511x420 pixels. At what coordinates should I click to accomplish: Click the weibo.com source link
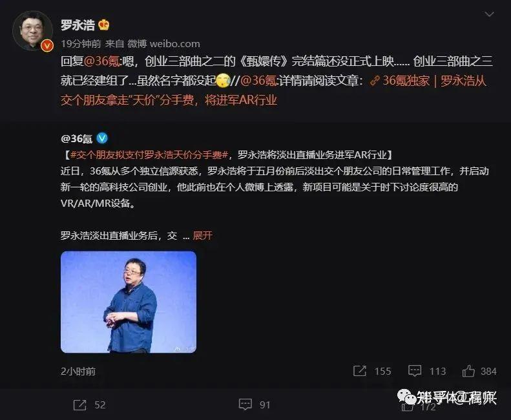[x=174, y=44]
